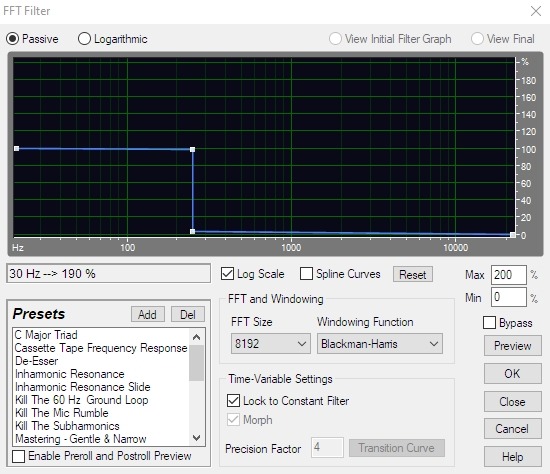550x474 pixels.
Task: Open Help for the FFT Filter
Action: coord(512,457)
